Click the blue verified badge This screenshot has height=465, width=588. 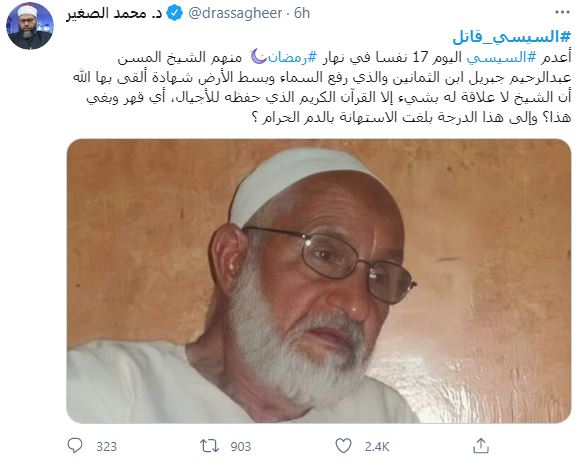coord(174,14)
